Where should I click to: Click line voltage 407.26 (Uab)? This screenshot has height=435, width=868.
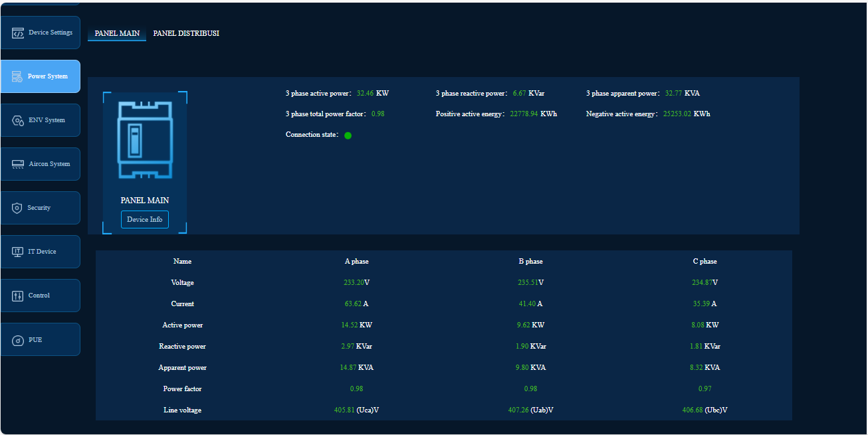(530, 410)
